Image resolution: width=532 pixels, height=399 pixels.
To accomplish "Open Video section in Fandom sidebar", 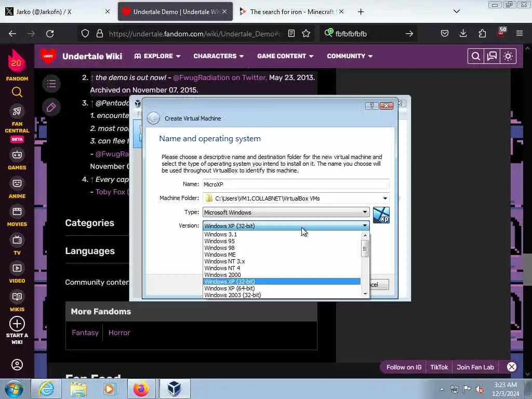I will click(17, 273).
